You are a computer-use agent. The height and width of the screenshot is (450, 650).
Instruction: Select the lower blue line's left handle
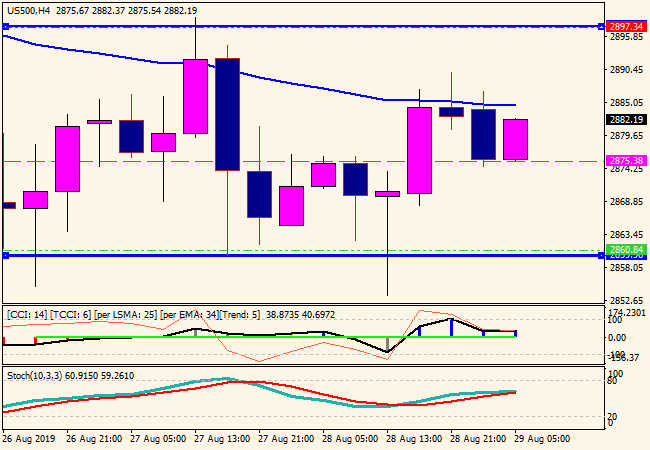[x=5, y=256]
